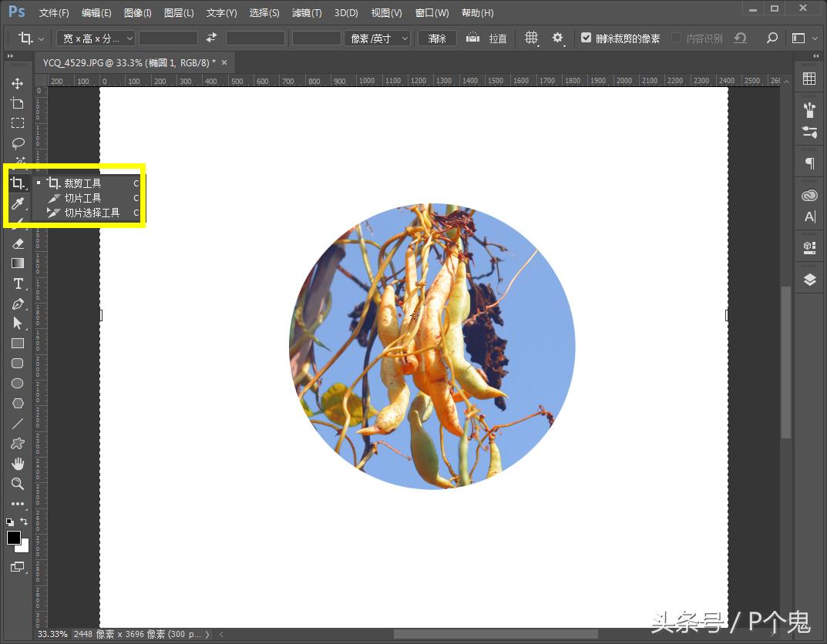Open the crop settings gear dropdown
Viewport: 827px width, 644px height.
click(x=558, y=38)
